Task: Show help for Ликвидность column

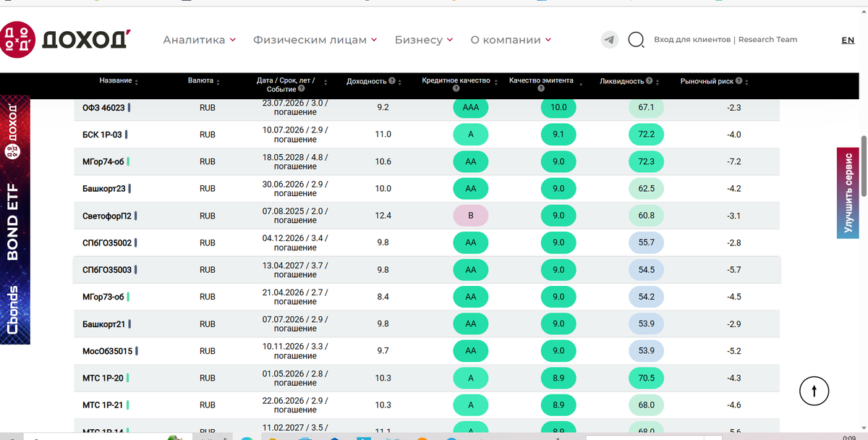Action: pos(649,81)
